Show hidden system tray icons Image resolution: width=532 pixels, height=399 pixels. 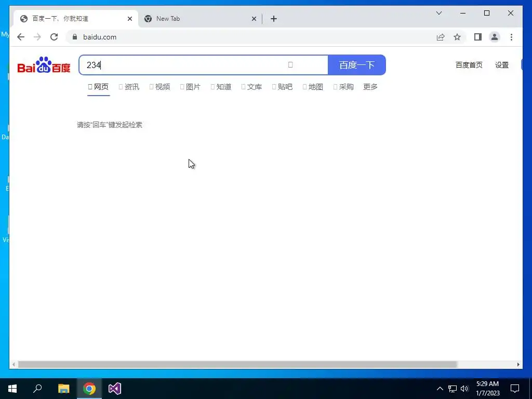(x=440, y=389)
